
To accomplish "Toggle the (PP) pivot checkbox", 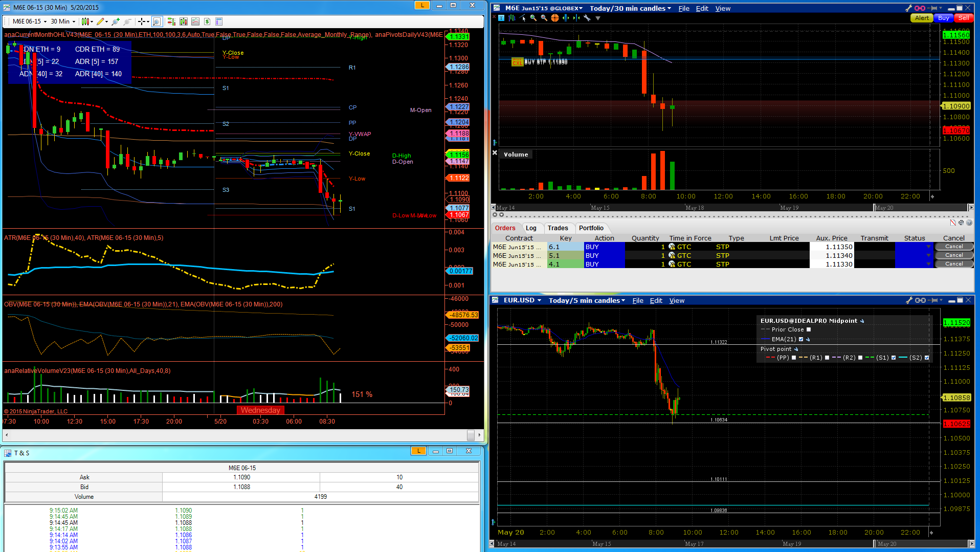I will point(794,358).
